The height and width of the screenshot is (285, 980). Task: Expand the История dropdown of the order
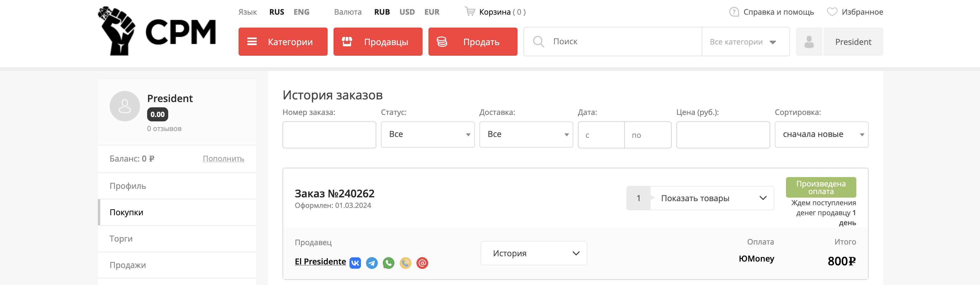point(534,253)
